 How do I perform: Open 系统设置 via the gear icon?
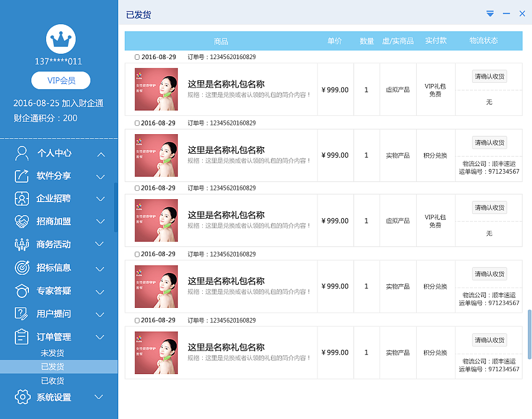pos(22,398)
